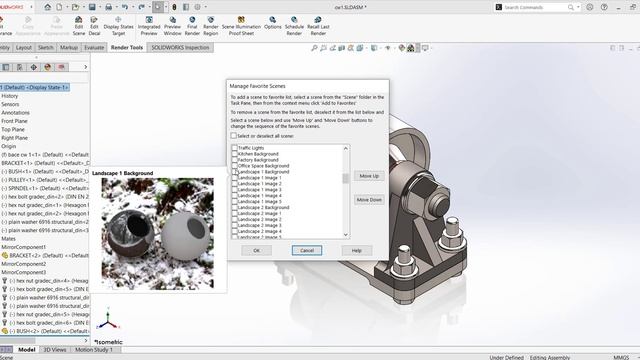Switch to the Motion Study 1 tab
The image size is (640, 360).
[x=93, y=350]
